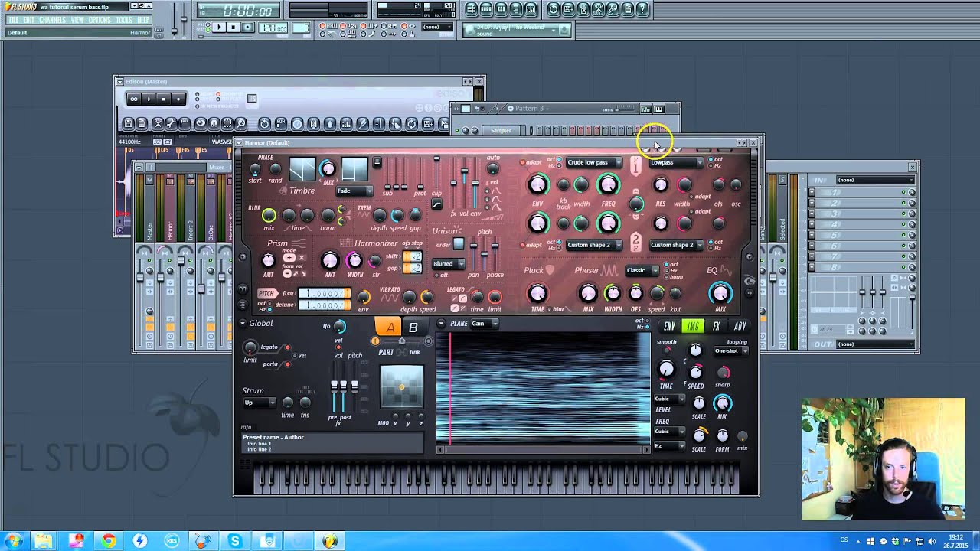Click the filter 1 F1 icon

(x=635, y=165)
